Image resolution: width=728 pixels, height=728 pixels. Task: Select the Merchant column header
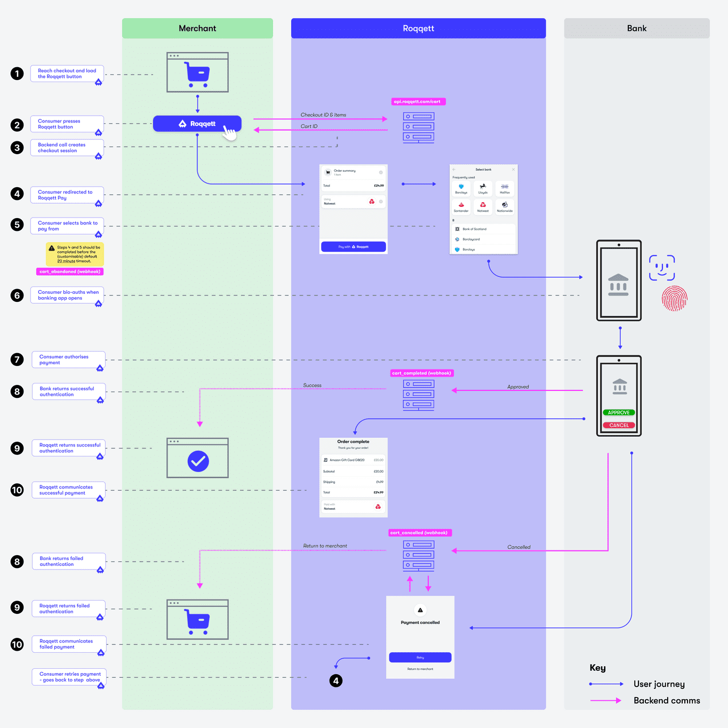(197, 28)
